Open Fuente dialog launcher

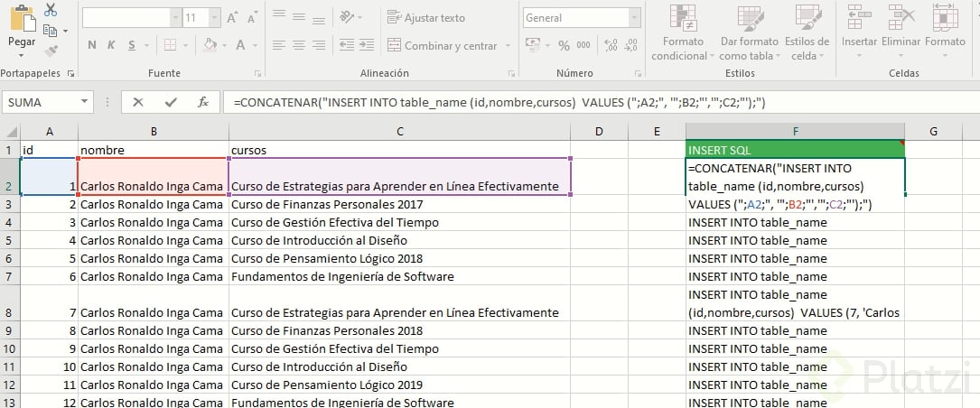[x=257, y=74]
